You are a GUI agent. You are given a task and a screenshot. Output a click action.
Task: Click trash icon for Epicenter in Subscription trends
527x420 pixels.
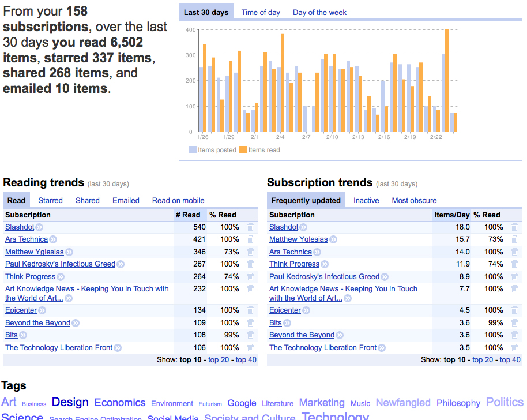point(514,310)
